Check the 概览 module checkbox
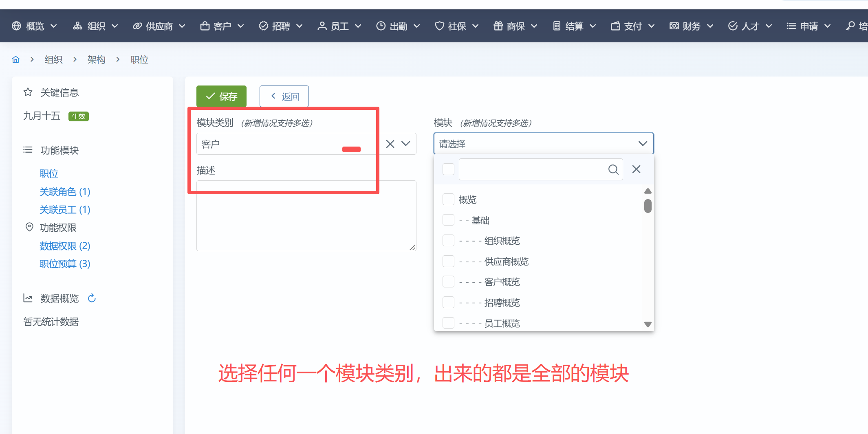The height and width of the screenshot is (434, 868). click(x=448, y=199)
